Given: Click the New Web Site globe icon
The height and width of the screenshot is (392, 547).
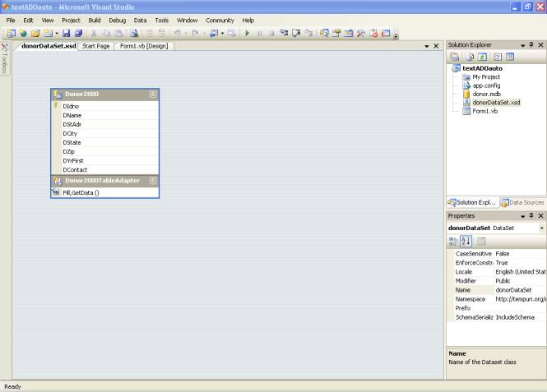Looking at the screenshot, I should click(23, 34).
